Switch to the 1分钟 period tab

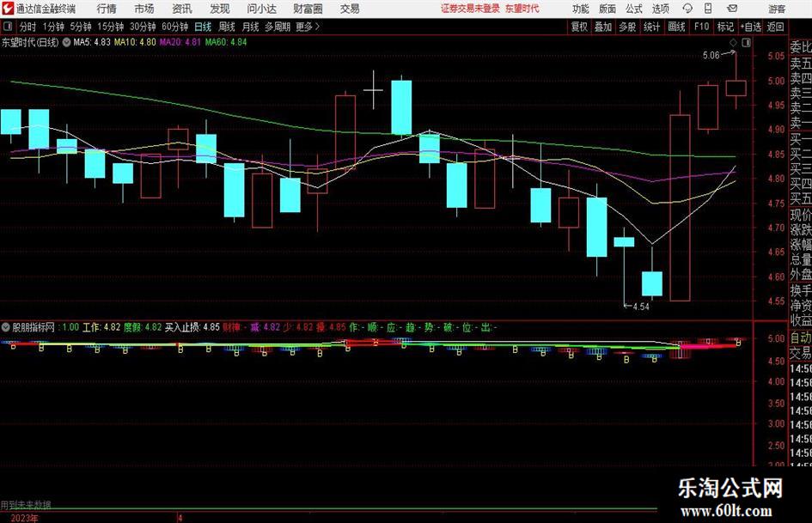[53, 27]
